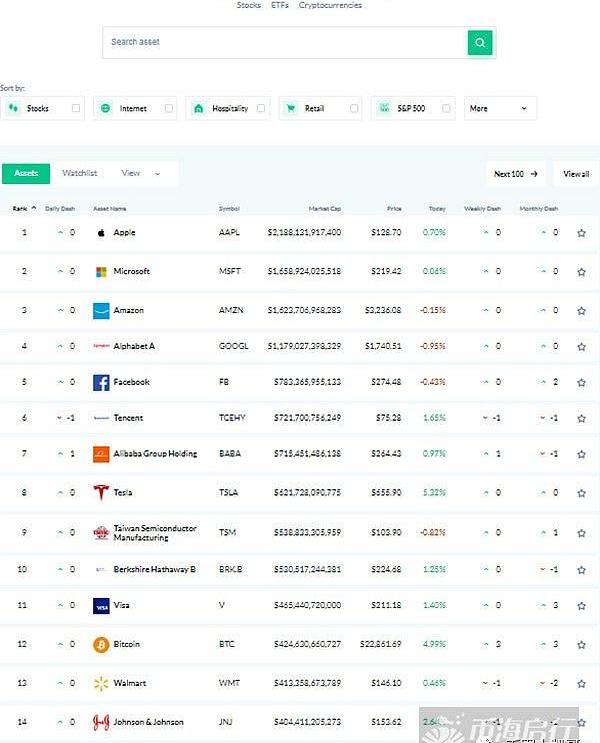Click the Tesla logo icon
This screenshot has height=743, width=600.
(101, 493)
